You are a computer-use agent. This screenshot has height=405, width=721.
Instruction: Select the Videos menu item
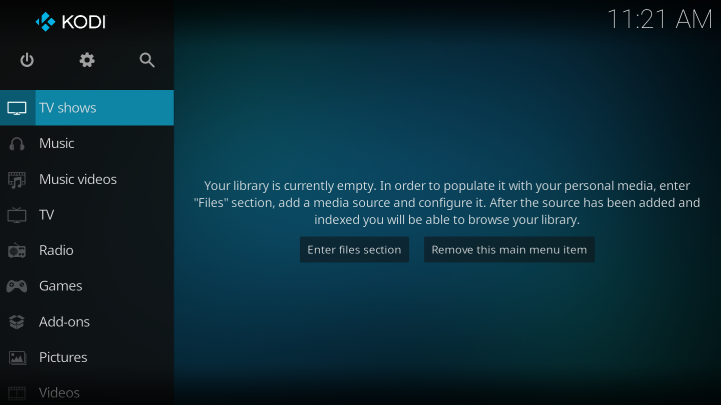coord(59,393)
